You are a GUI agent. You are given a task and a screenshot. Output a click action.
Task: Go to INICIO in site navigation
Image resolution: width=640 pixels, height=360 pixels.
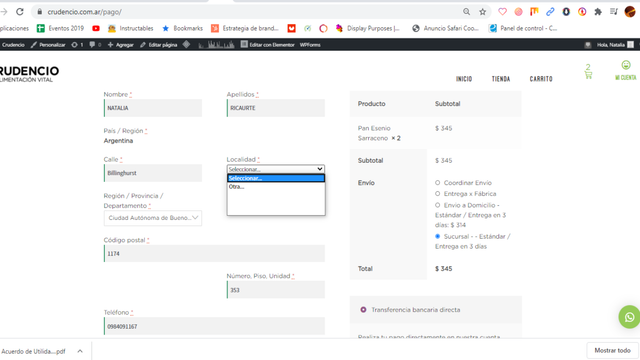(464, 79)
